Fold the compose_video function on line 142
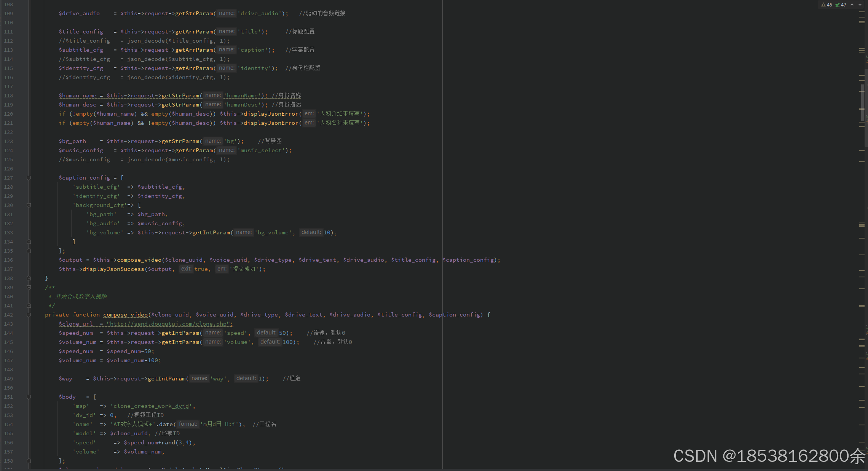This screenshot has height=471, width=868. (29, 315)
